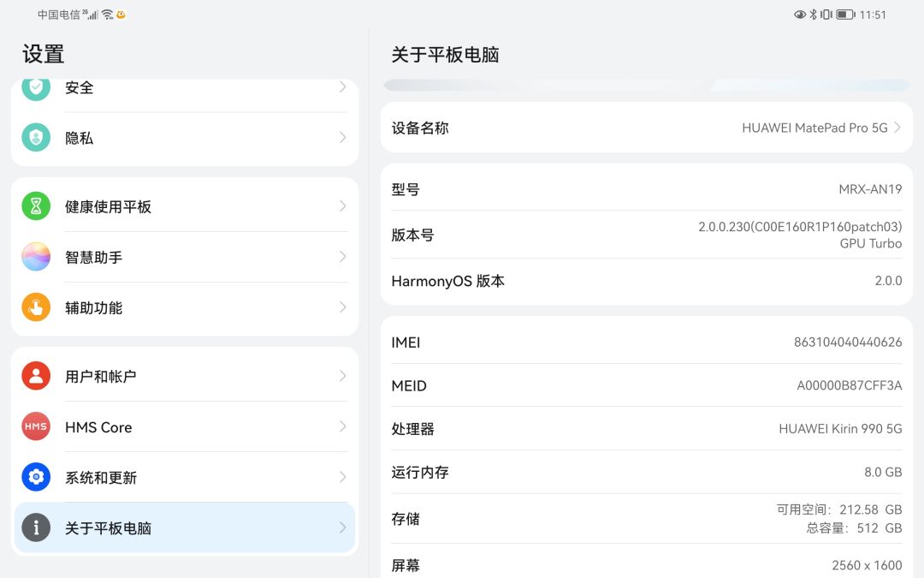Expand the 设备名称 row chevron
The width and height of the screenshot is (924, 578).
[x=897, y=128]
